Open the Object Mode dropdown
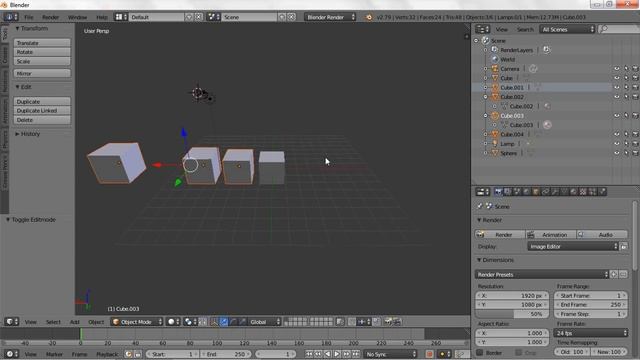Screen dimensions: 640x360 click(137, 322)
